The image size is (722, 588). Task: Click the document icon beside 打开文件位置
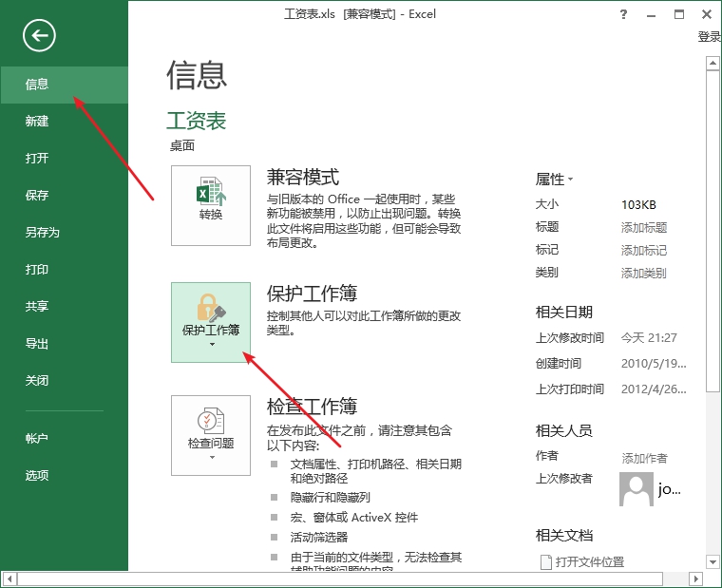point(545,561)
